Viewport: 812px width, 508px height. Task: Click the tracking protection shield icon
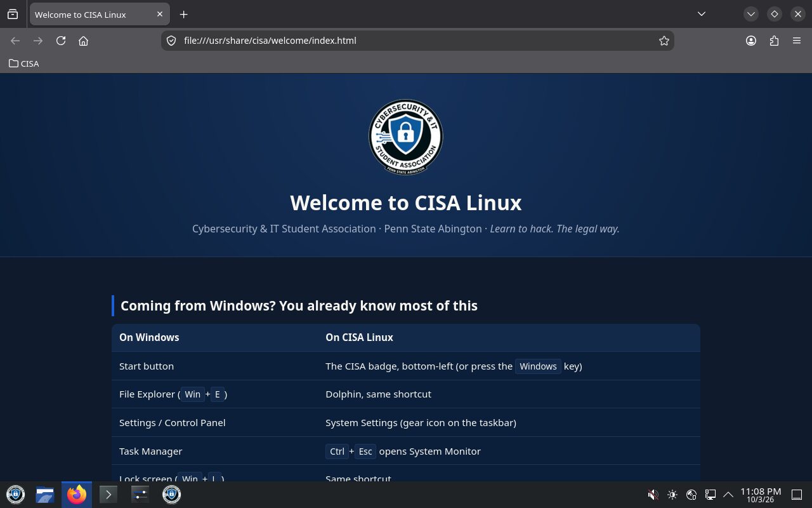pos(171,41)
